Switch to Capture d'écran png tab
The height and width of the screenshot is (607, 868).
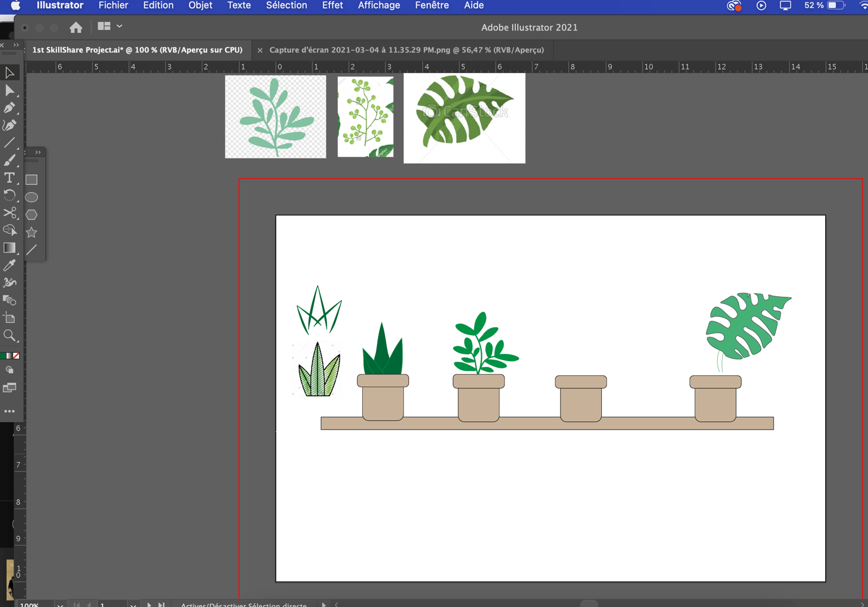coord(406,50)
